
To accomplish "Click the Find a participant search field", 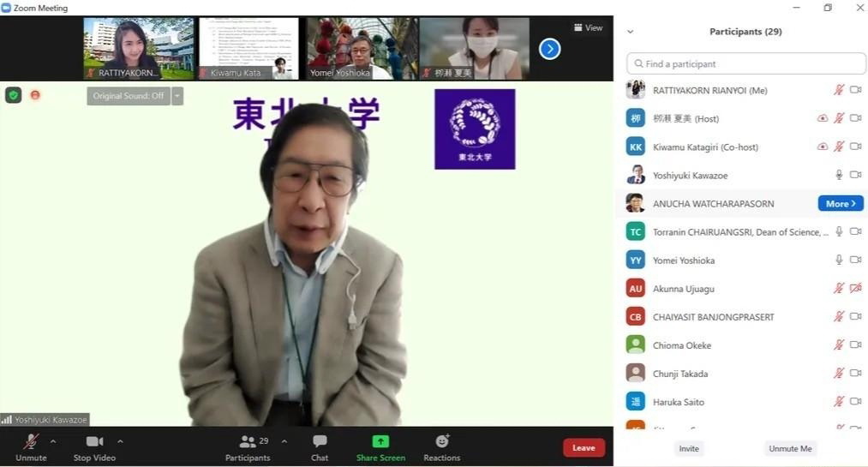I will (746, 64).
